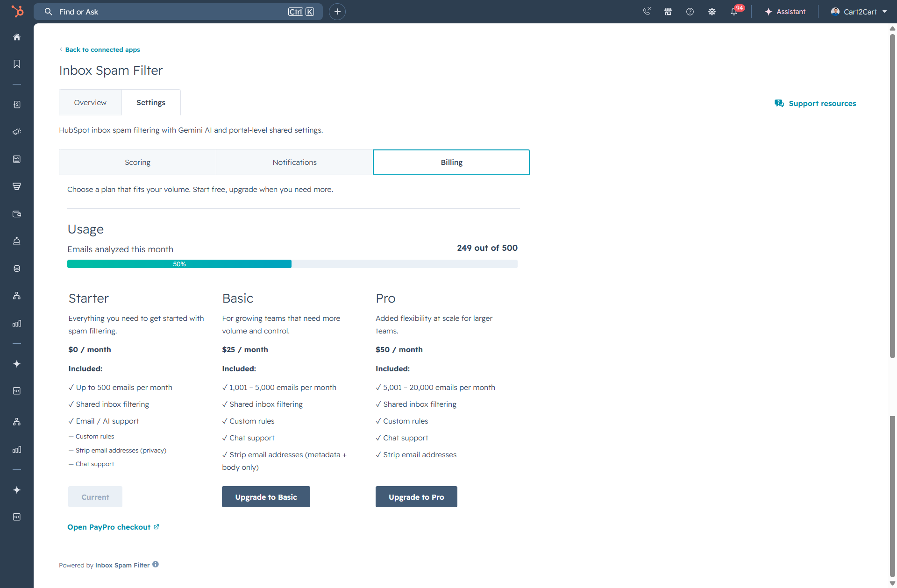Open Bookmarks from the left sidebar
897x588 pixels.
click(x=17, y=64)
